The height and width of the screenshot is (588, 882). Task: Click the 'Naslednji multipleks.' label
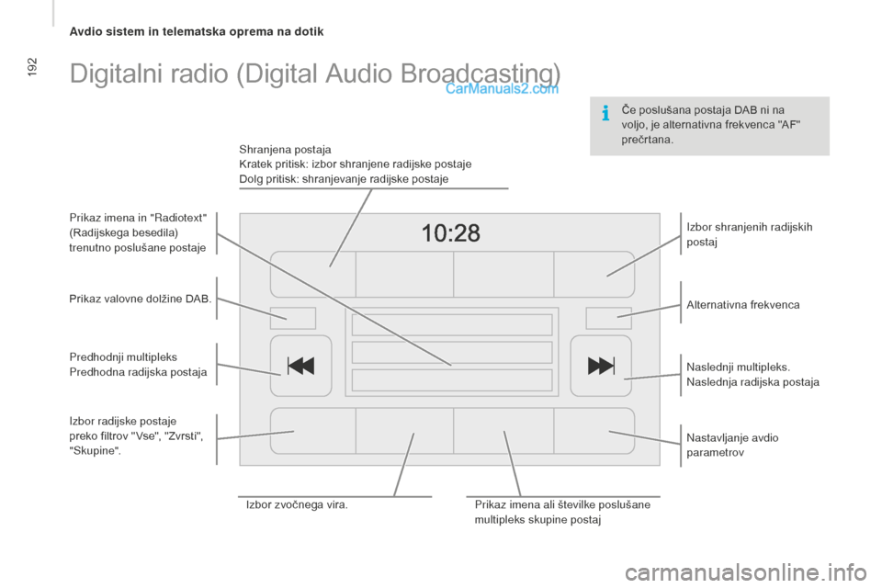point(738,367)
